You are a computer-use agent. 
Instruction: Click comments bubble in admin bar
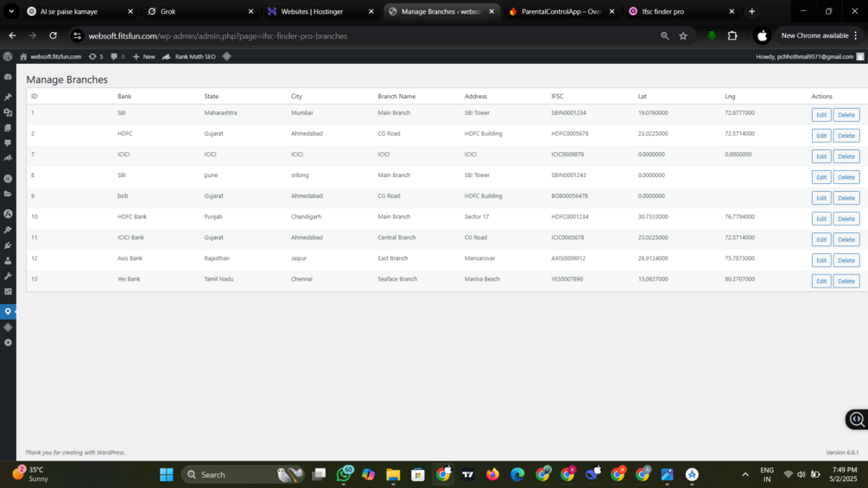pyautogui.click(x=117, y=56)
